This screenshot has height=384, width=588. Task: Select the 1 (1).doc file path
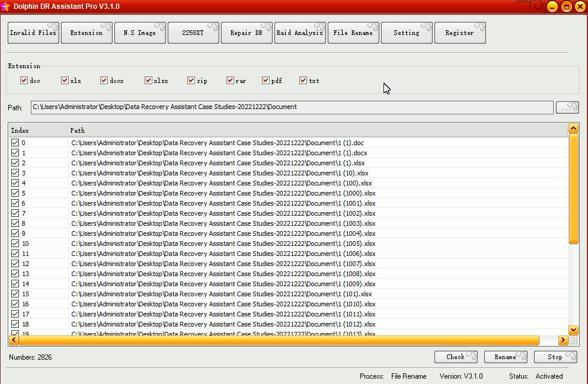218,143
